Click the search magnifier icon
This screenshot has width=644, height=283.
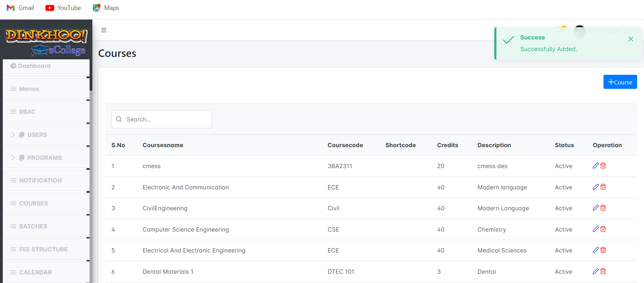[x=119, y=119]
